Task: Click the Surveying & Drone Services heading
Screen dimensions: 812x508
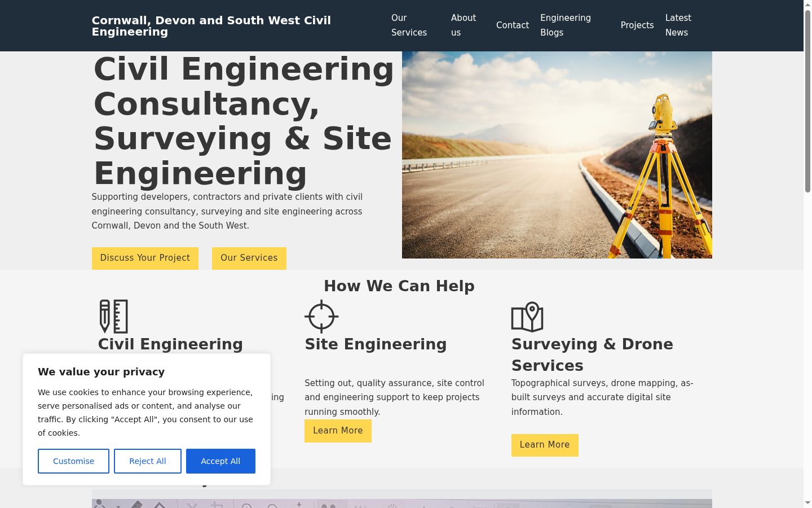Action: 592,354
